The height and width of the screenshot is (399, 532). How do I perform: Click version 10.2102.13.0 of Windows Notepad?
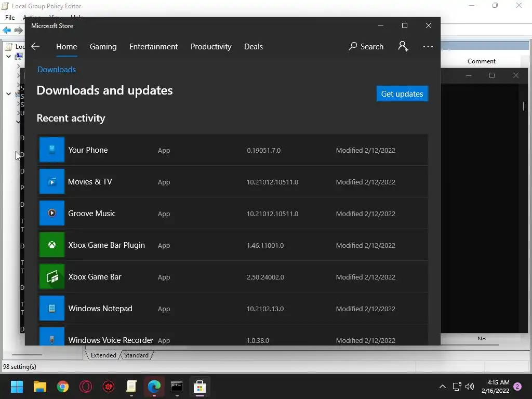pos(265,309)
